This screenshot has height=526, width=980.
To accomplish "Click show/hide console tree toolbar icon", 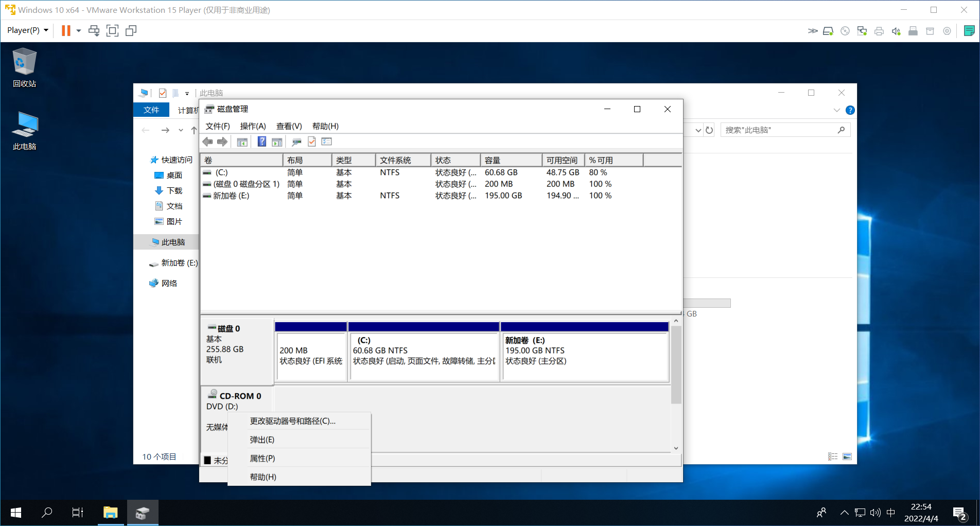I will pos(242,142).
